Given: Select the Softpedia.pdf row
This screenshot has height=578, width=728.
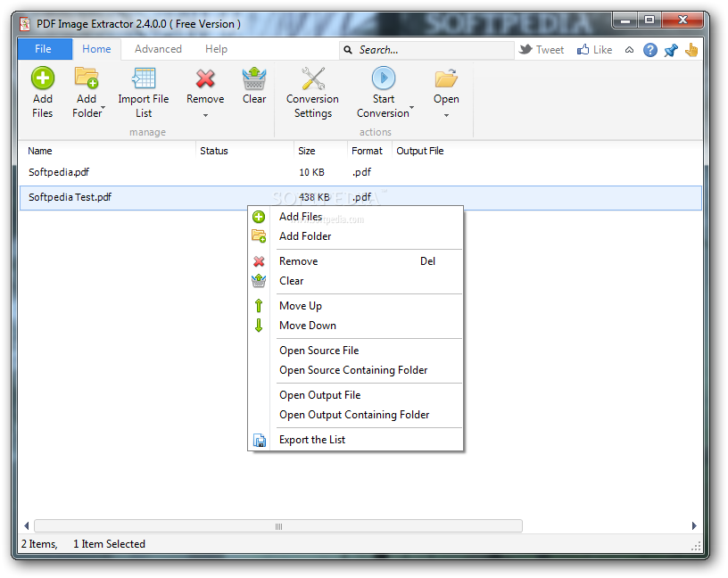Looking at the screenshot, I should click(360, 172).
